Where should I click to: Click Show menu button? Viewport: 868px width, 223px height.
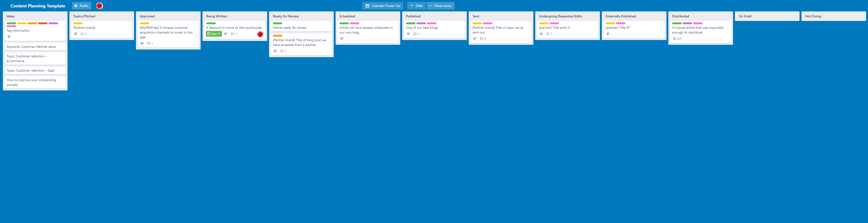pyautogui.click(x=440, y=6)
